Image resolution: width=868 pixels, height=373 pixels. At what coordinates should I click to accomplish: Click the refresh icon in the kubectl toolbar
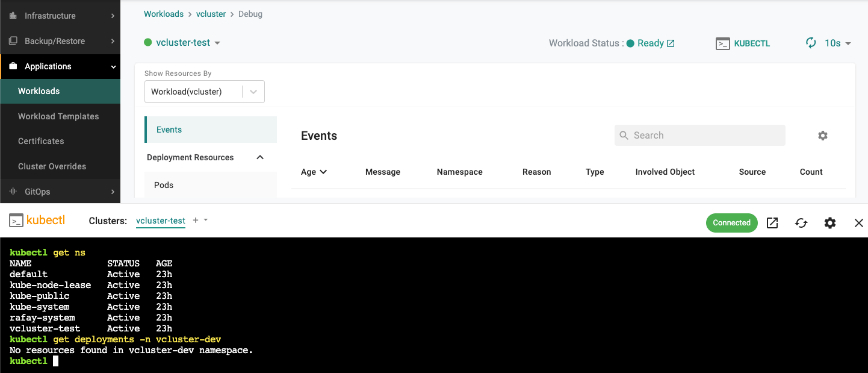(x=801, y=223)
